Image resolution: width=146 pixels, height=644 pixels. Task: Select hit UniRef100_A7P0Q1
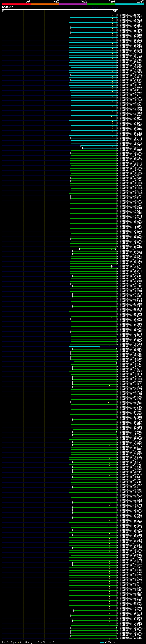(x=131, y=37)
